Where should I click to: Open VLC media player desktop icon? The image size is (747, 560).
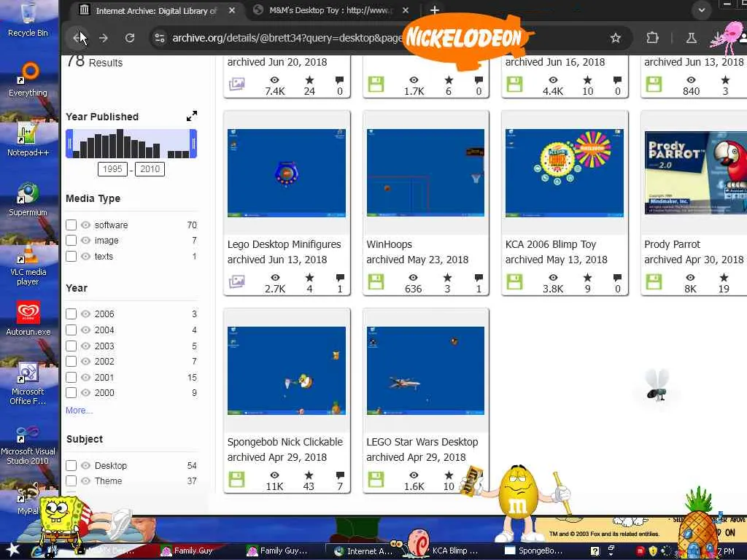(28, 264)
